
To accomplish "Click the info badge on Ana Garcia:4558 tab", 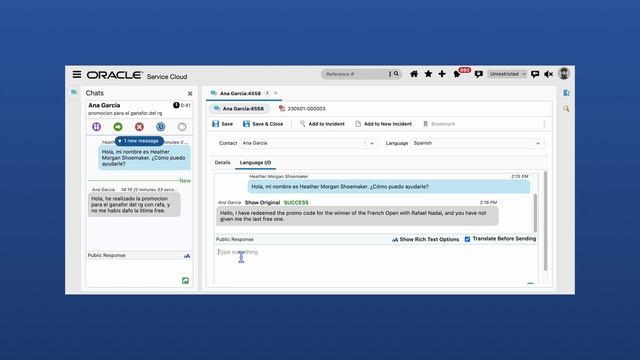I will (267, 93).
